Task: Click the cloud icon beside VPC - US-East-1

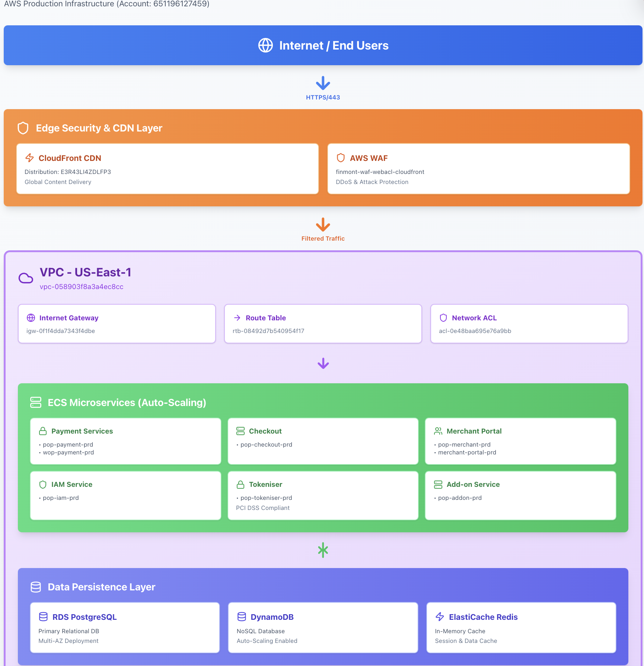Action: coord(26,278)
